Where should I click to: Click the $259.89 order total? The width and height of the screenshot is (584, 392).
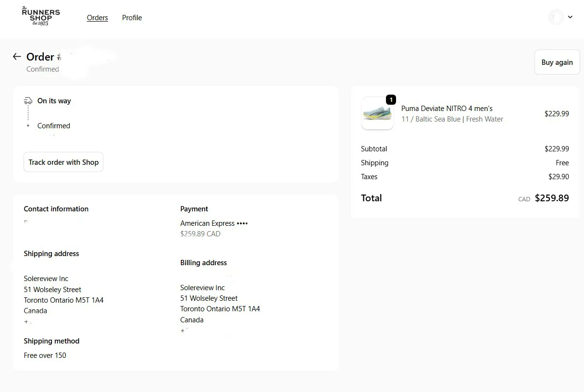[552, 198]
